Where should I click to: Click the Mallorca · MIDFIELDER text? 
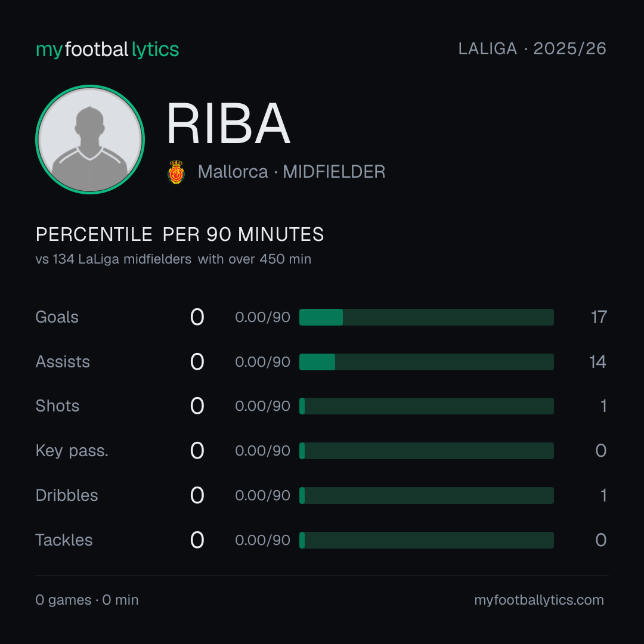coord(292,172)
